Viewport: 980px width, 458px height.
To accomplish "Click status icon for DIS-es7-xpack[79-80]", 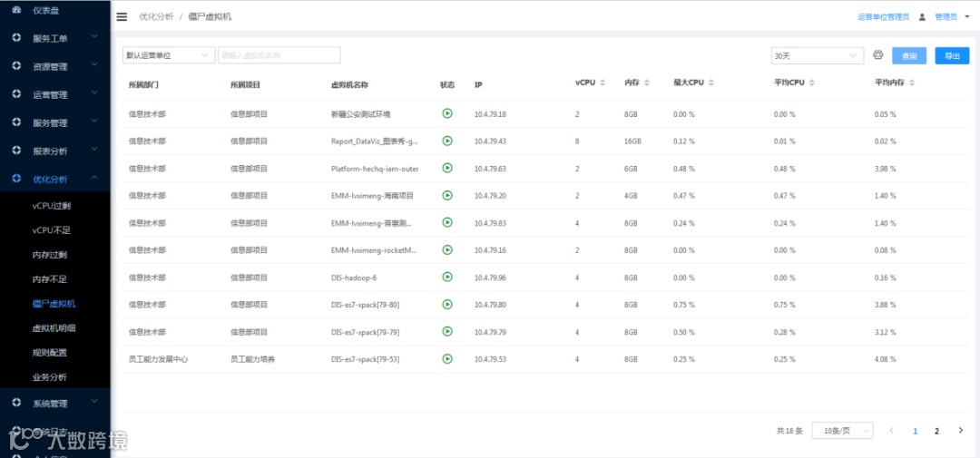I will pos(446,304).
